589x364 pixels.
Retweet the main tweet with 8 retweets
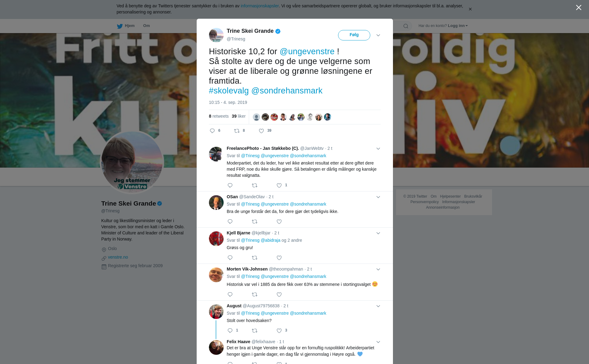(x=237, y=131)
